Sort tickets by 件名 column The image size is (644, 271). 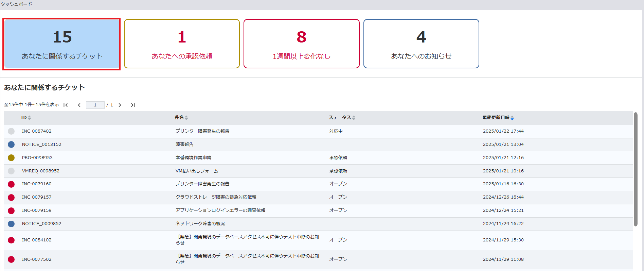coord(181,118)
